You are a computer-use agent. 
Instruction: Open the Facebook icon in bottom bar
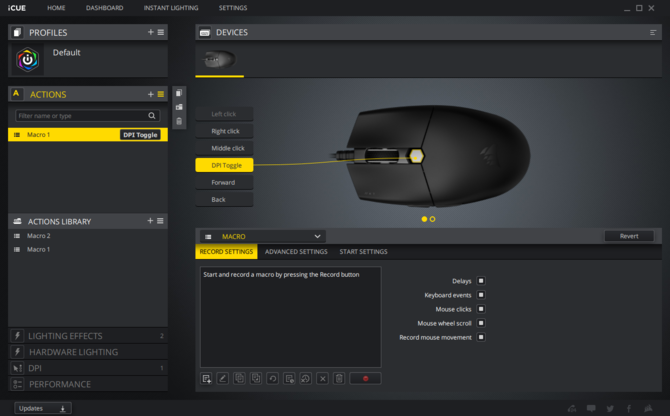629,408
